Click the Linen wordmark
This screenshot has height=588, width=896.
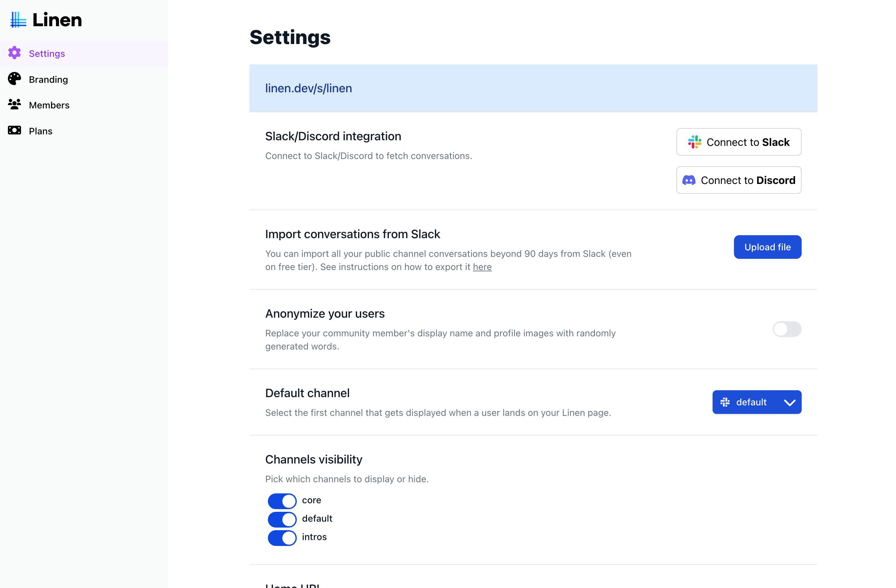click(57, 20)
